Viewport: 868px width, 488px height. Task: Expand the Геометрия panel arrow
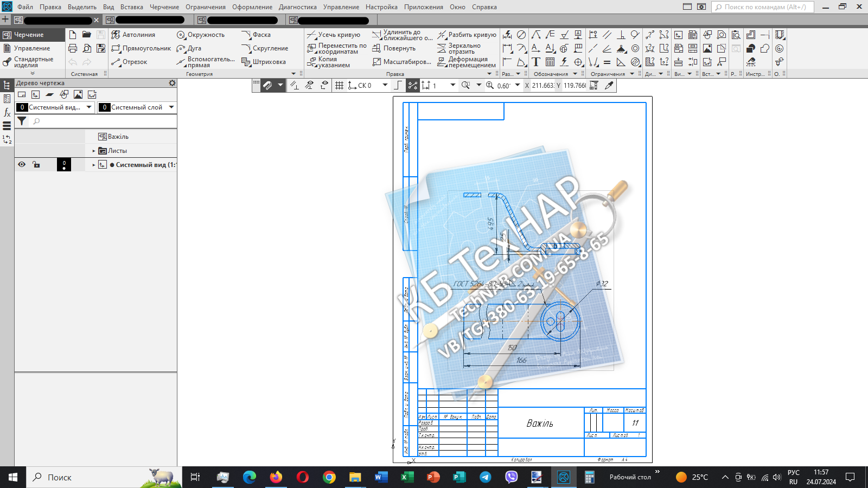tap(293, 74)
